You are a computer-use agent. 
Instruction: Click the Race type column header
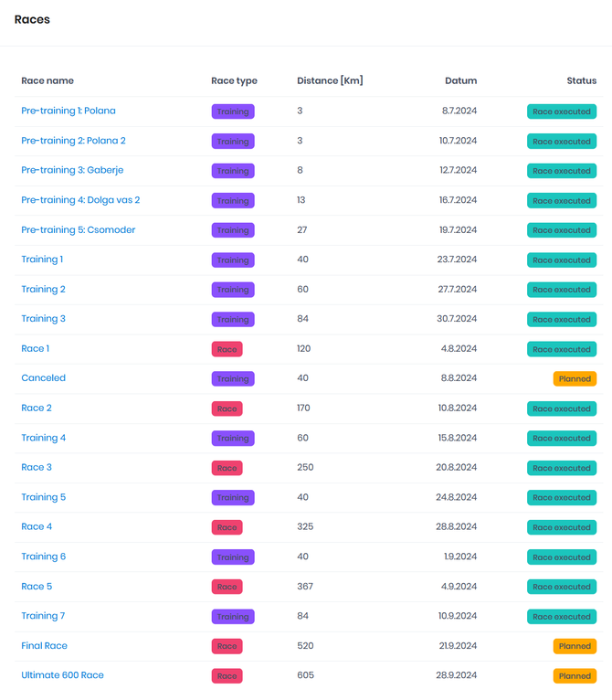pos(234,80)
